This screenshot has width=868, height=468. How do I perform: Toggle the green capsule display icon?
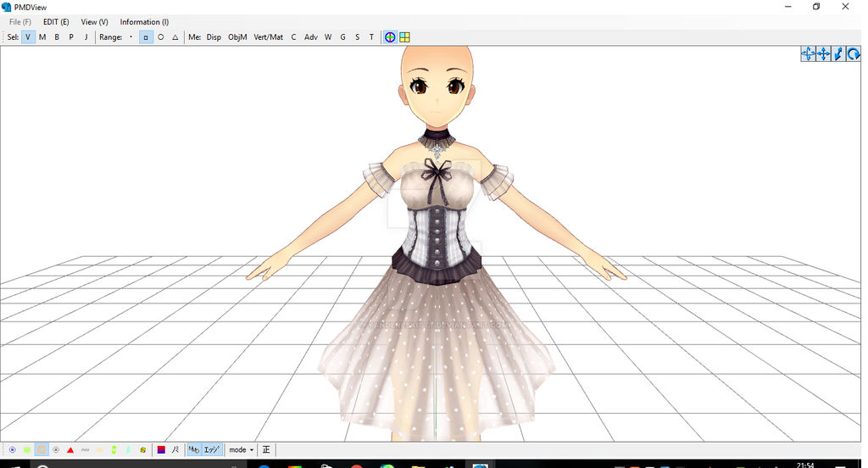114,449
